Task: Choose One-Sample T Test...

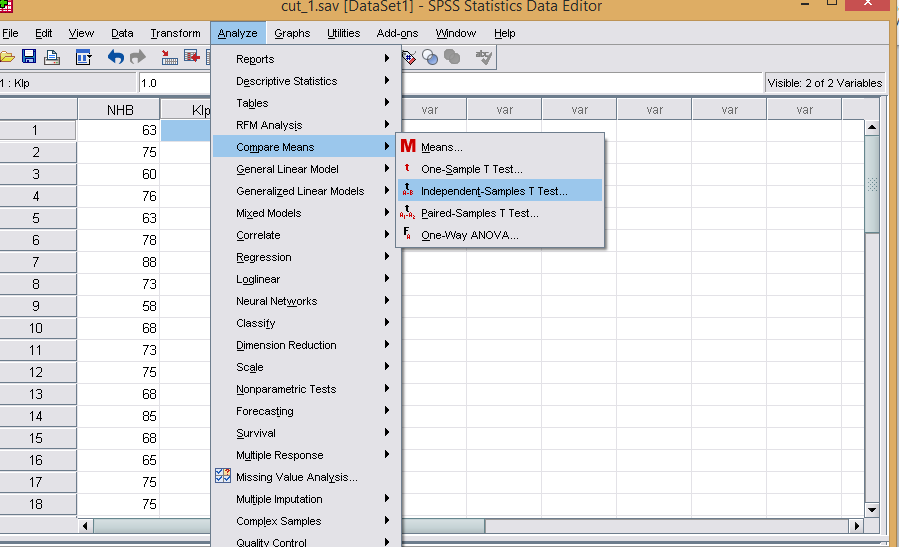Action: pos(500,169)
